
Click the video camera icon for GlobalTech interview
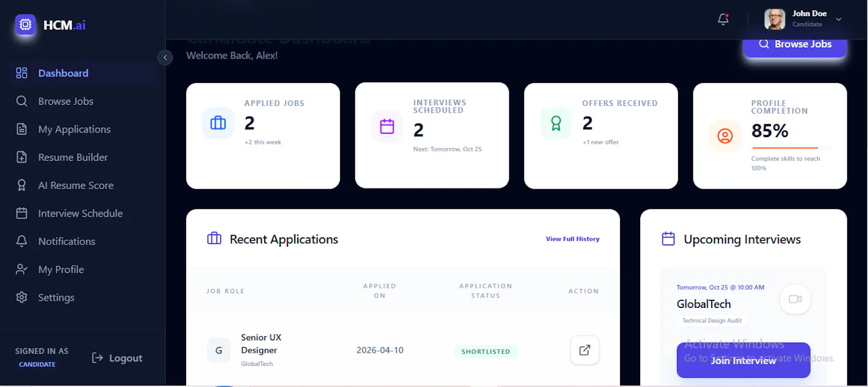pos(795,299)
